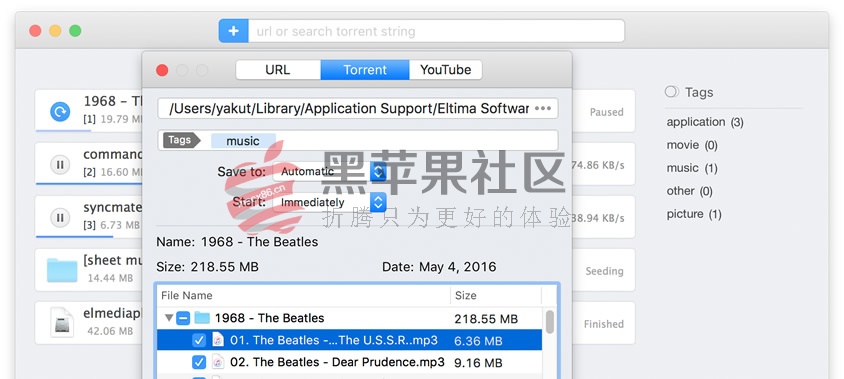Click the gray Tags label arrow in the dialog
This screenshot has height=379, width=844.
[x=181, y=141]
